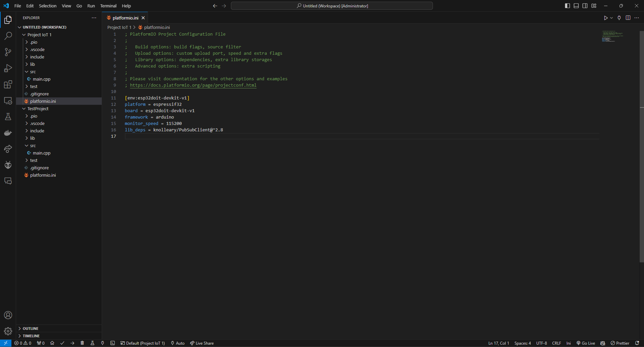Viewport: 644px width, 347px height.
Task: Close the platformio.ini tab
Action: click(143, 18)
